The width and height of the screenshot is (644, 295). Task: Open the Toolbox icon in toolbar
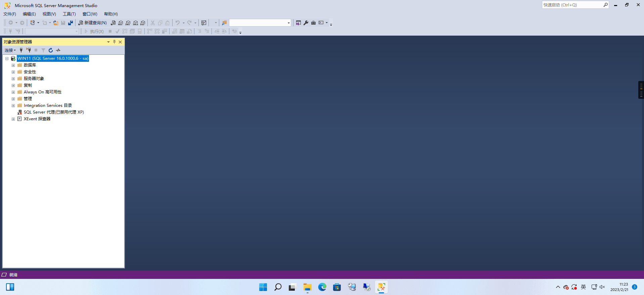[313, 23]
